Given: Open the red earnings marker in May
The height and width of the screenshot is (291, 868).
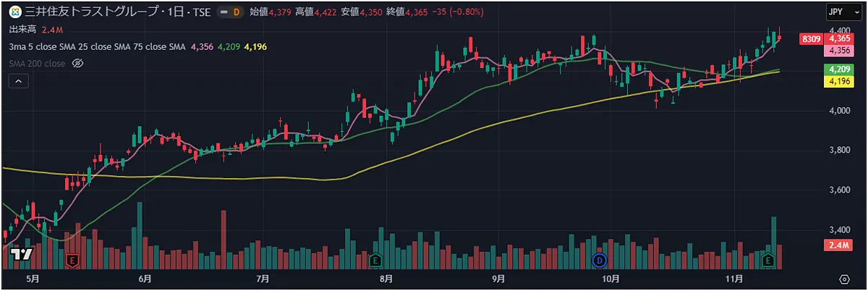Looking at the screenshot, I should [x=72, y=259].
